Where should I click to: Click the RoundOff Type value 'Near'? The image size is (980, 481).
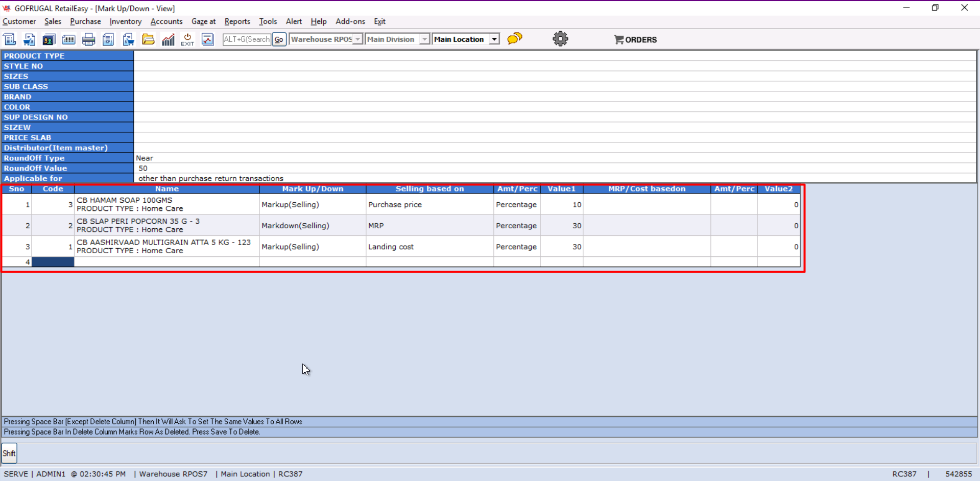[x=145, y=158]
